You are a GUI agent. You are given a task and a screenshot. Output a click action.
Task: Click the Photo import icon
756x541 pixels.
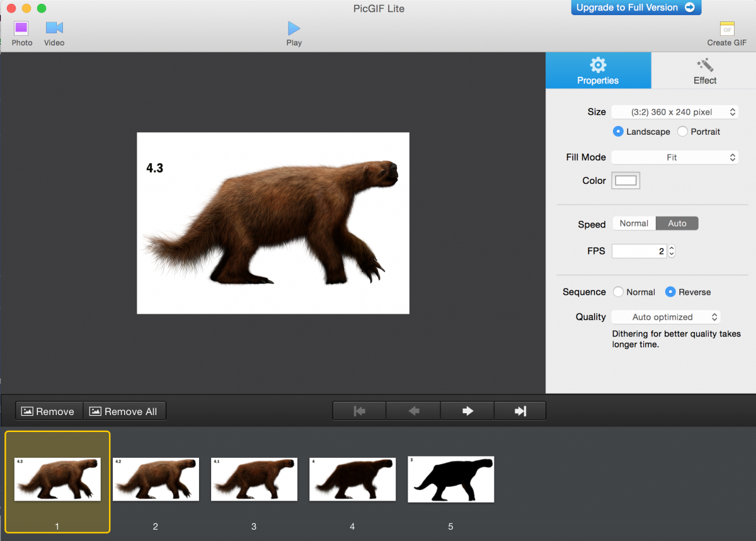click(21, 29)
